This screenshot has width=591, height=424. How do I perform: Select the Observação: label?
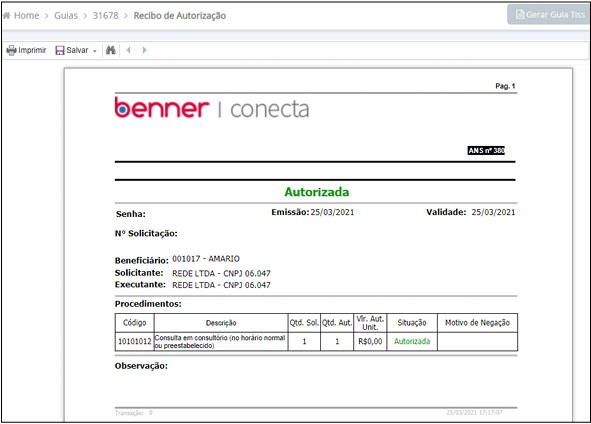pyautogui.click(x=141, y=366)
